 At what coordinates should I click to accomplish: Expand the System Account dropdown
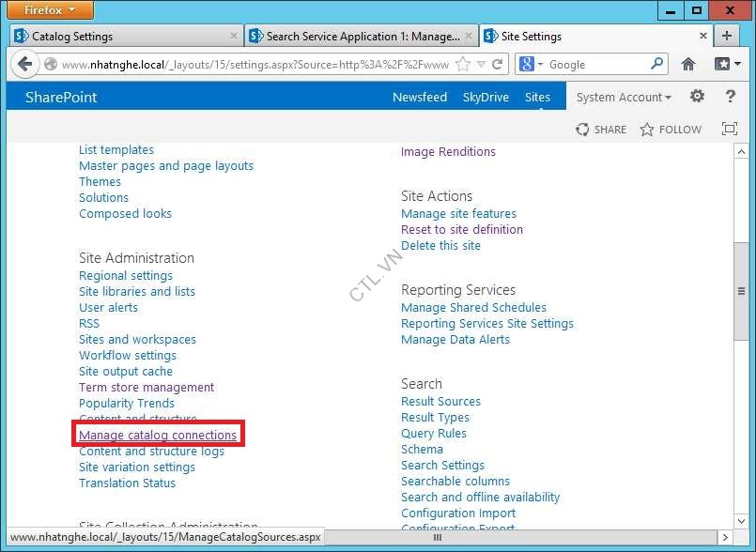click(x=624, y=98)
